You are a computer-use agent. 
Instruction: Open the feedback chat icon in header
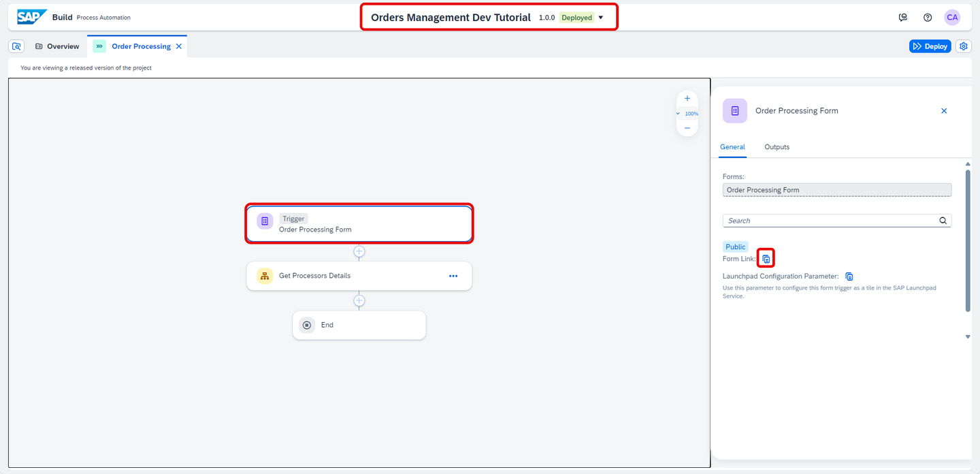point(903,18)
